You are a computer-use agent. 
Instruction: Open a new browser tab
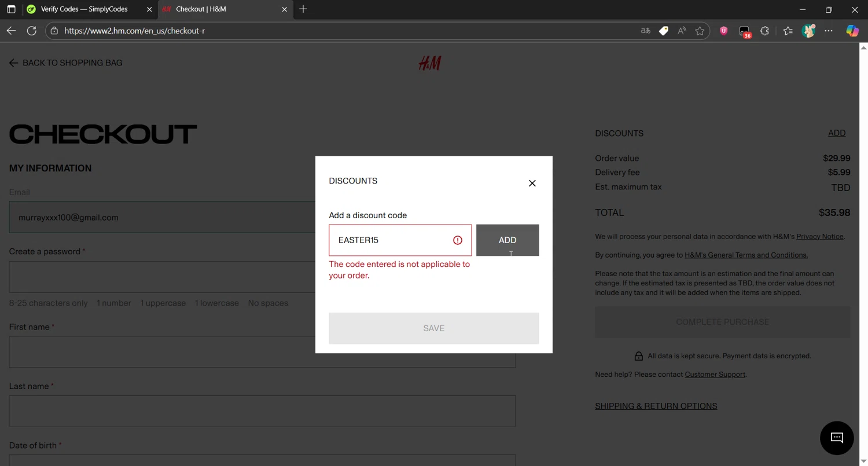pos(303,9)
